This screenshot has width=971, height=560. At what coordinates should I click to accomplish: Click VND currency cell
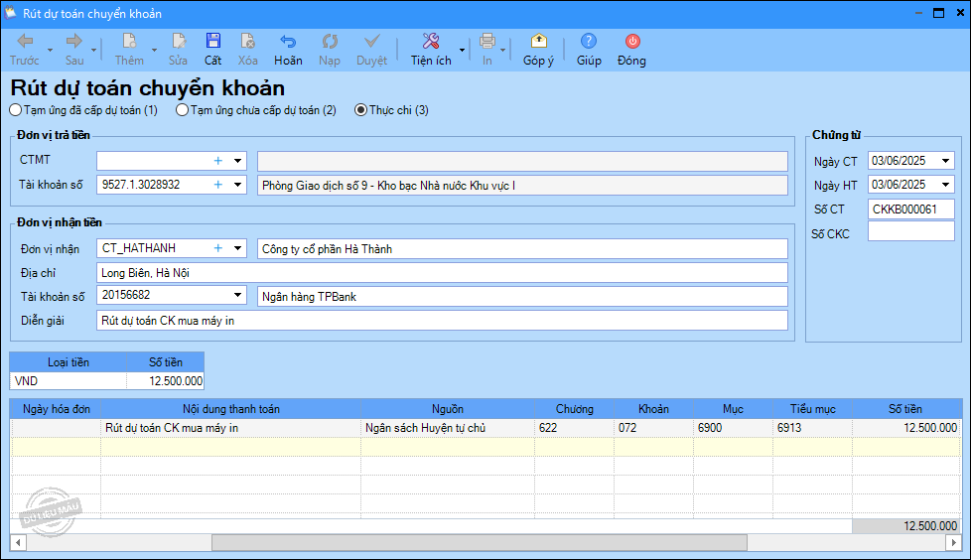pyautogui.click(x=69, y=381)
